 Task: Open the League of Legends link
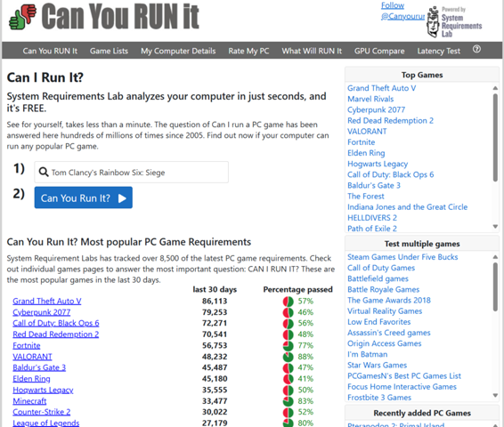[x=46, y=423]
